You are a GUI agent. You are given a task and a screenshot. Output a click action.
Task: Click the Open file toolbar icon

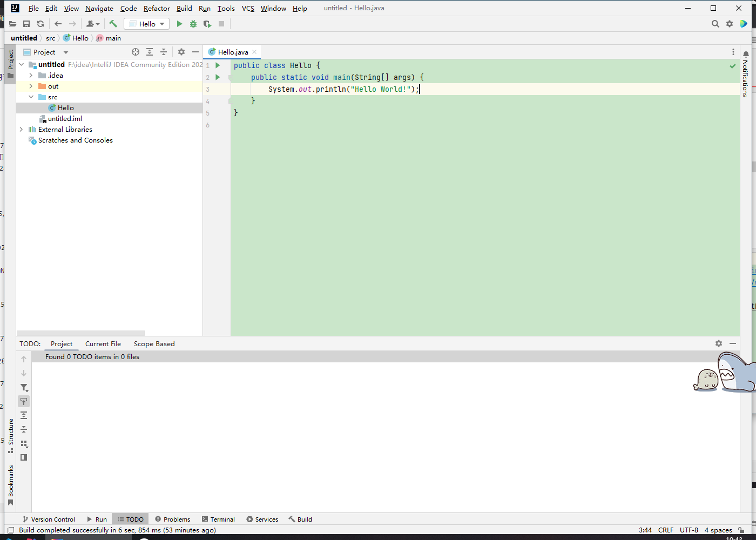(12, 24)
